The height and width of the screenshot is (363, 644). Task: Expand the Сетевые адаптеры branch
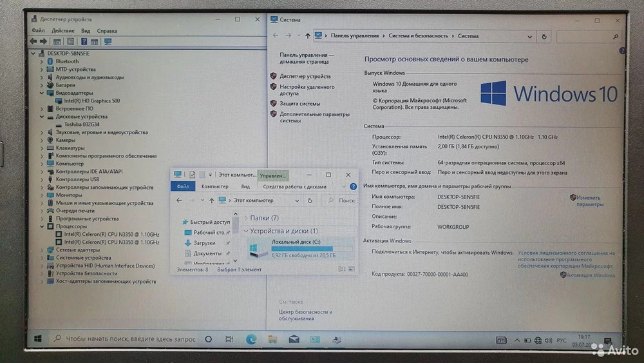click(41, 250)
